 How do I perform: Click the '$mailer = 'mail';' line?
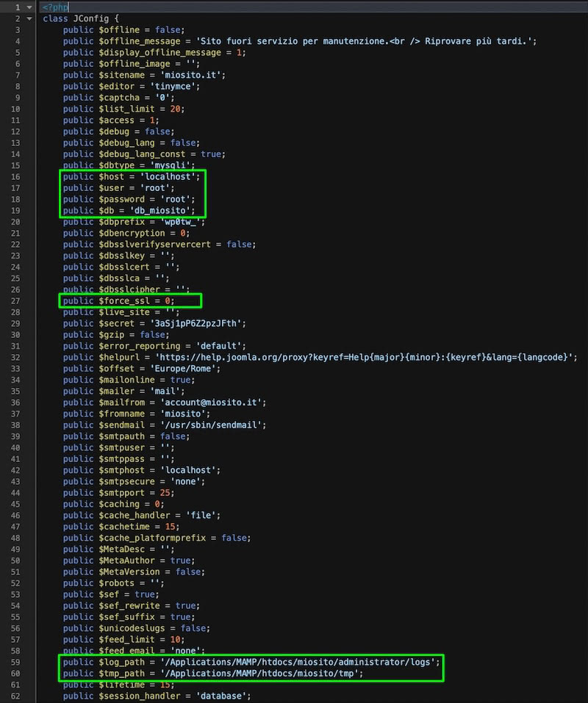click(x=123, y=392)
